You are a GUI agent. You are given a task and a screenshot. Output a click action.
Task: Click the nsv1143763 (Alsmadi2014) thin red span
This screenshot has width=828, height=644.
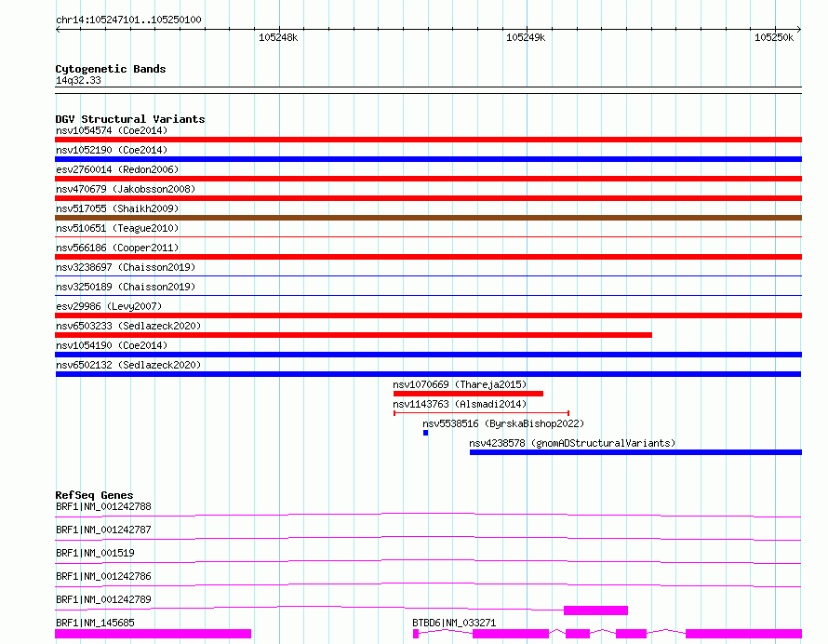(x=481, y=413)
